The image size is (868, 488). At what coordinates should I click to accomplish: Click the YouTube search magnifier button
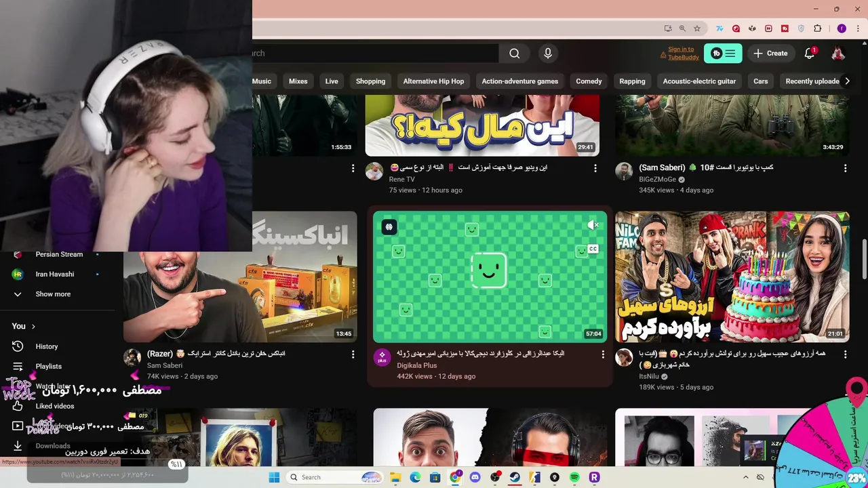(x=515, y=54)
